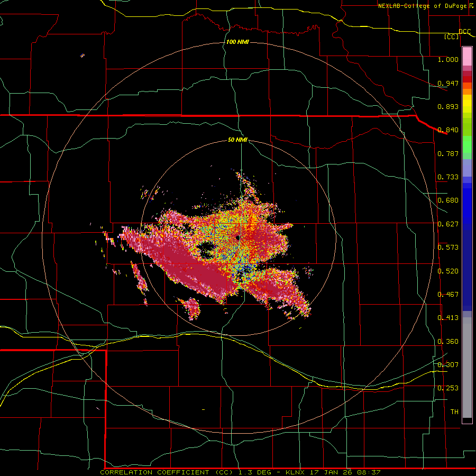Viewport: 476px width, 476px height.
Task: Click the 08:37 timestamp
Action: point(370,472)
